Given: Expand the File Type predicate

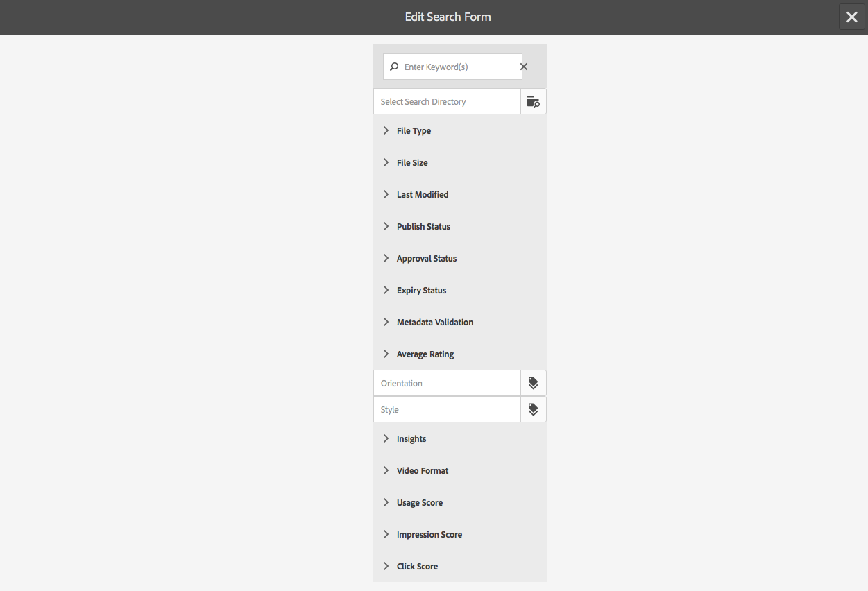Looking at the screenshot, I should (x=460, y=130).
